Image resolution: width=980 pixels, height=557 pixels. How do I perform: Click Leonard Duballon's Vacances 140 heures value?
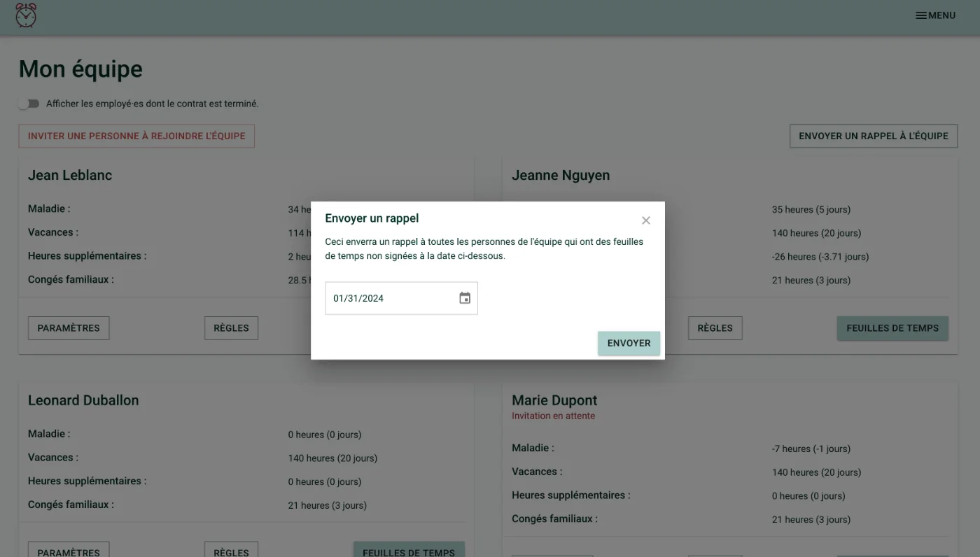click(332, 458)
